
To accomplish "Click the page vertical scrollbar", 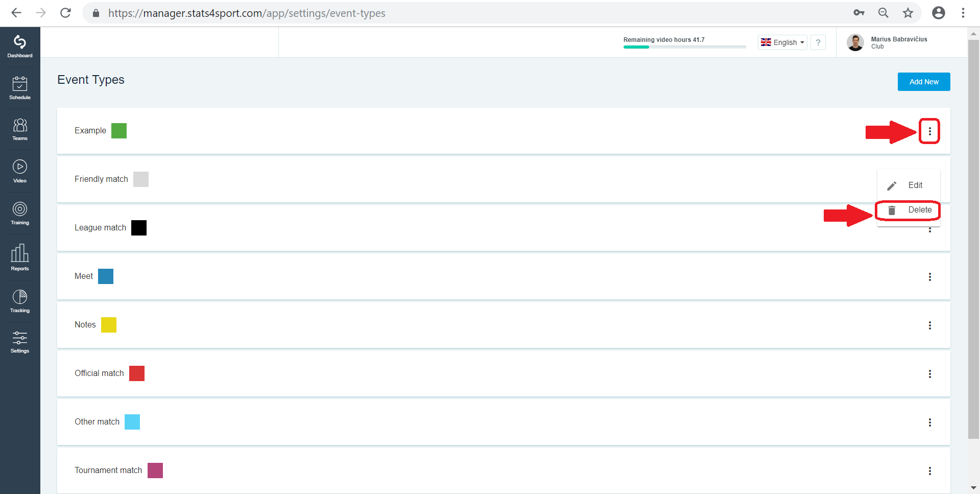I will point(973,239).
